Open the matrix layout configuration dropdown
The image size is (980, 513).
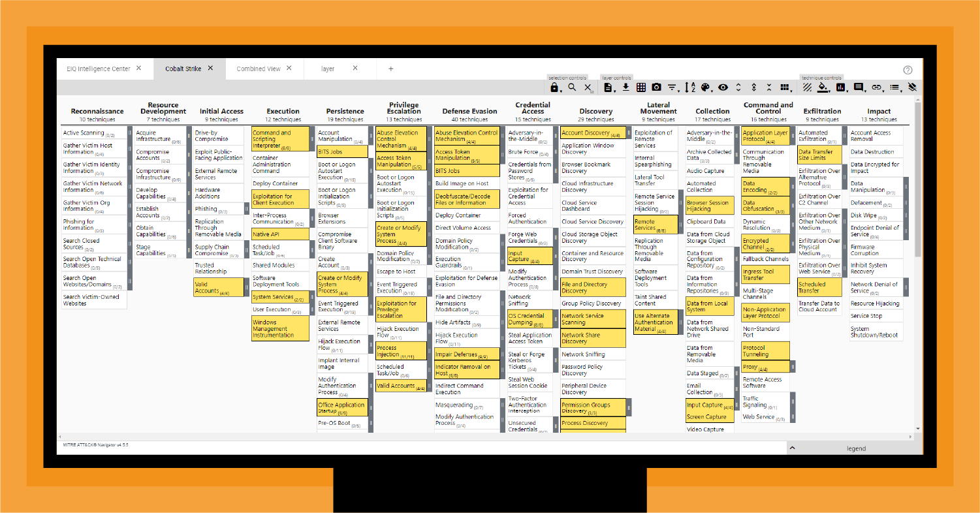(785, 87)
